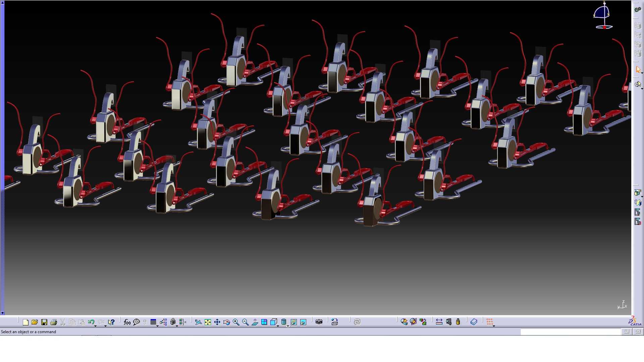Screen dimensions: 644x362
Task: Expand Isometric View quick-view dropdown
Action: point(278,326)
